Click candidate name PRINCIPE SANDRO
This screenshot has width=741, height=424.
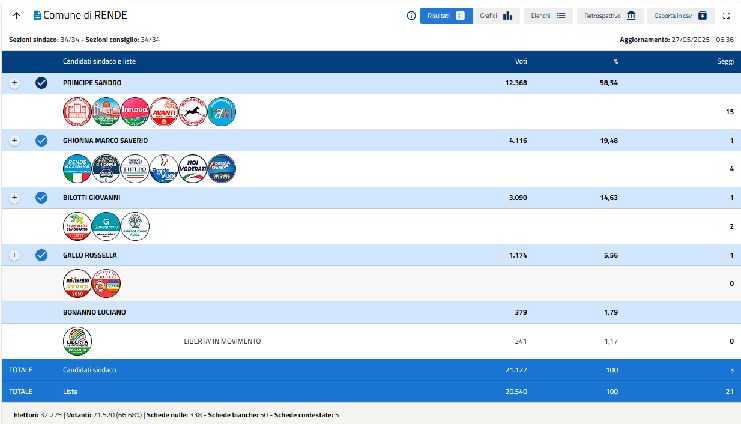pyautogui.click(x=92, y=83)
